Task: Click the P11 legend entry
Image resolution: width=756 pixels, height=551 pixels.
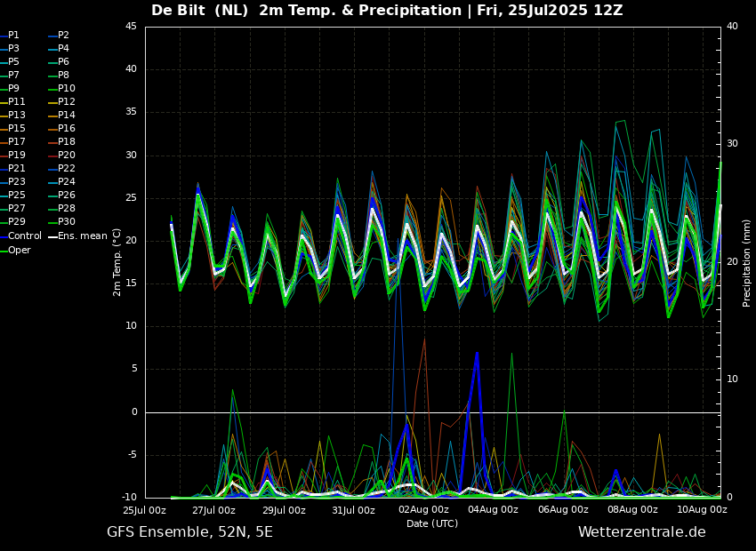Action: [x=17, y=102]
